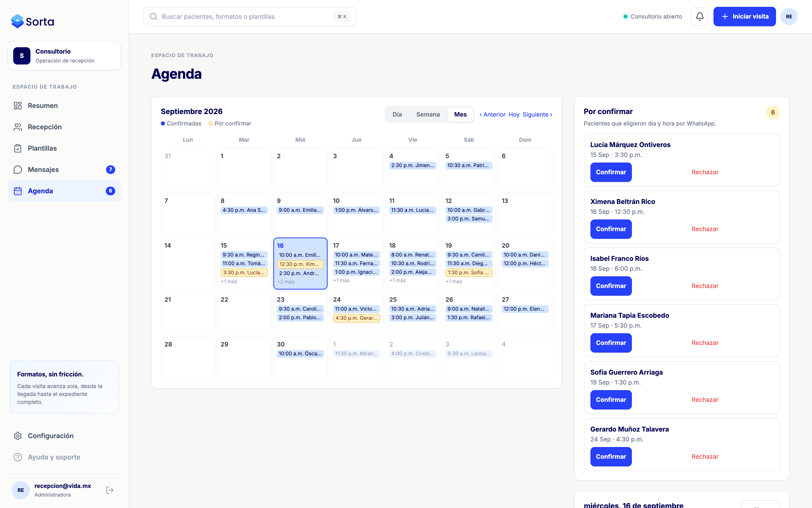Click the RE avatar in top bar
This screenshot has height=508, width=812.
(789, 17)
